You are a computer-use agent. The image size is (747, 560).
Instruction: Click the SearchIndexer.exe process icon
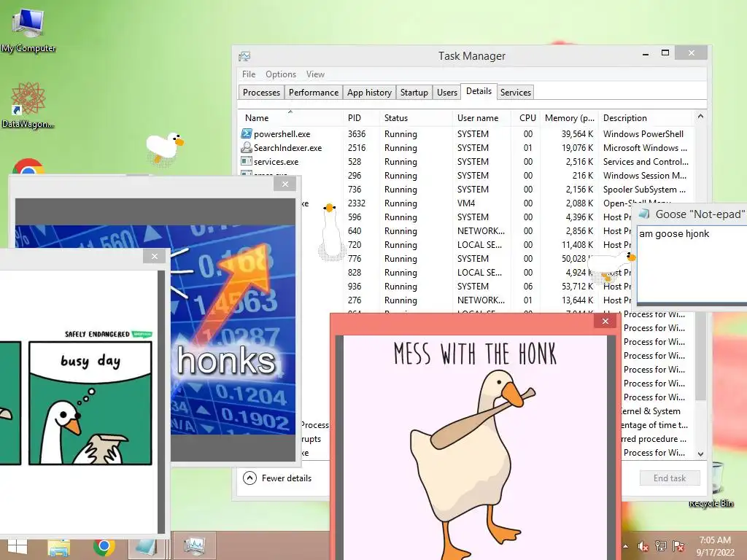pyautogui.click(x=247, y=147)
